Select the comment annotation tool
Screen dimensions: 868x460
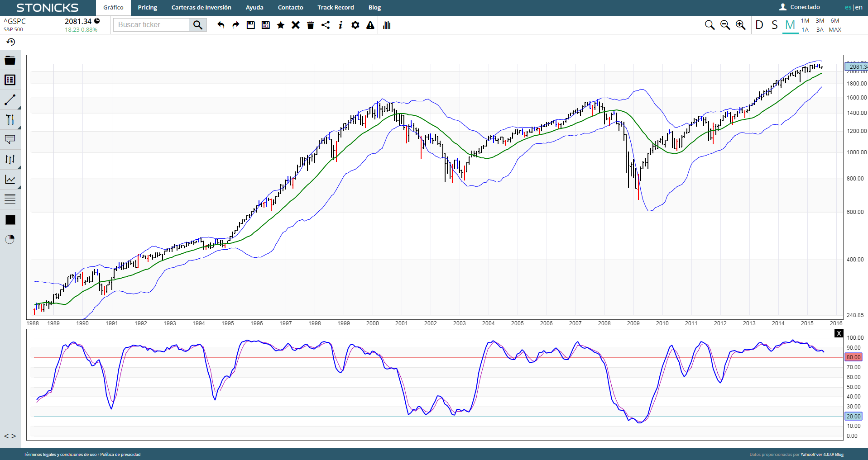tap(10, 139)
